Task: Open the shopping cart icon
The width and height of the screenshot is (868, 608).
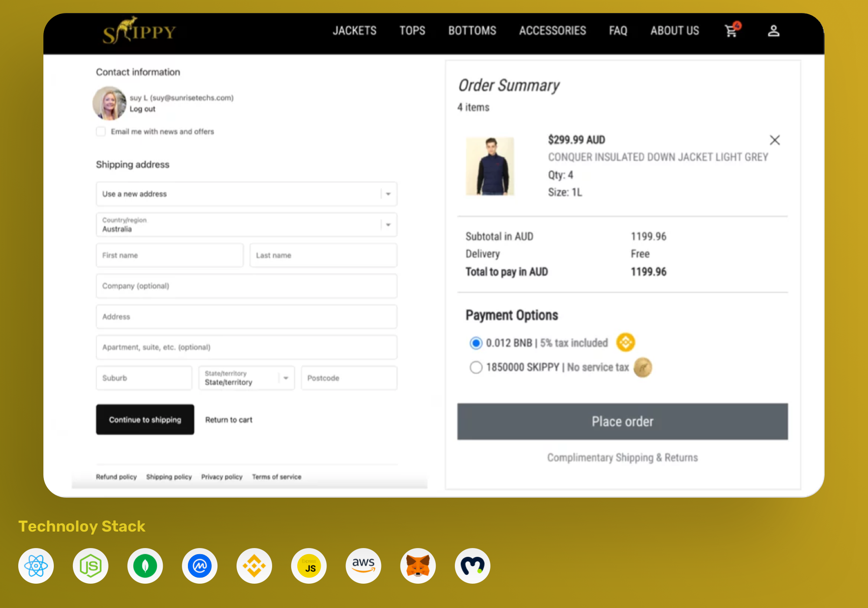Action: pos(731,31)
